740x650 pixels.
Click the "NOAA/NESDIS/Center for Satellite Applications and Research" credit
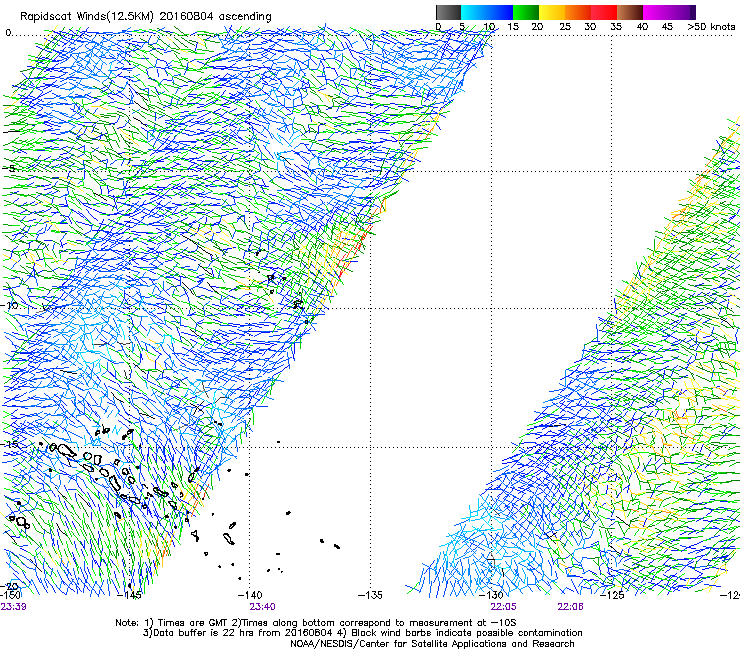pos(432,644)
